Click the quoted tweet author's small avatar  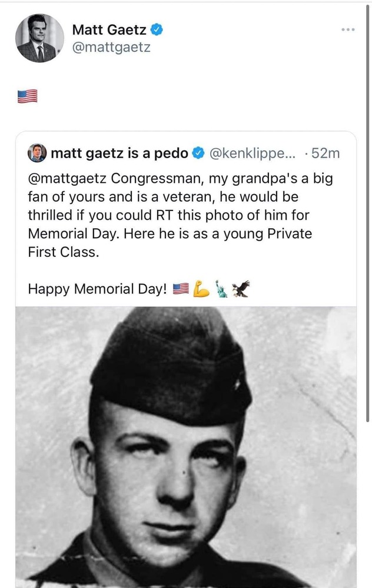pyautogui.click(x=37, y=154)
